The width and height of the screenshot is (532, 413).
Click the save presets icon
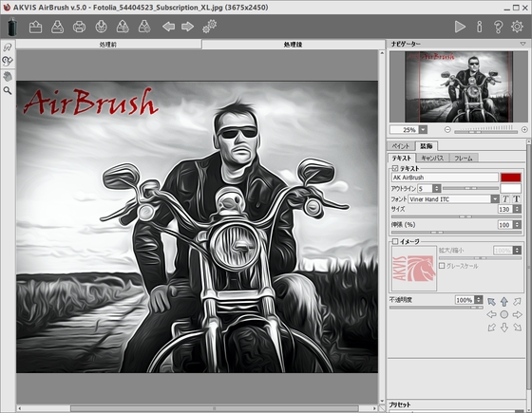(144, 27)
